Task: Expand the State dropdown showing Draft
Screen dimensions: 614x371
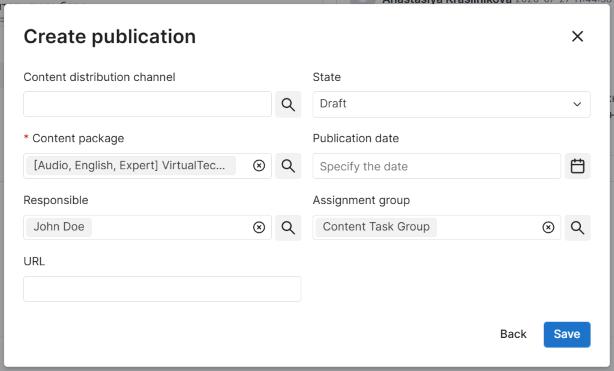Action: (451, 104)
